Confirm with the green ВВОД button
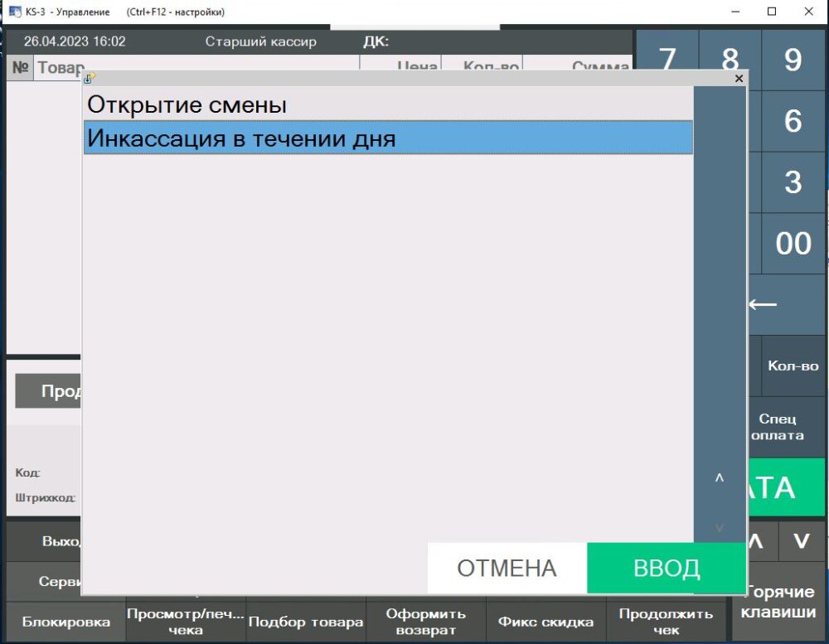829x644 pixels. [x=667, y=569]
